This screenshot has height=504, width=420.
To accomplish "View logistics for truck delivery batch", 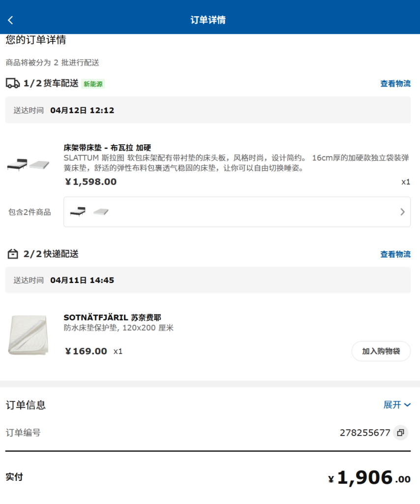I will (395, 84).
